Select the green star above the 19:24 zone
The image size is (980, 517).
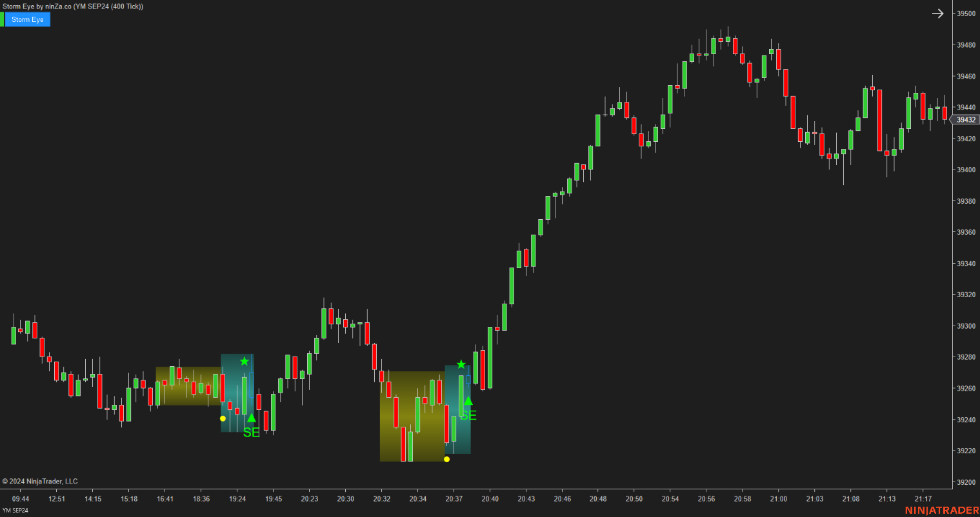tap(244, 361)
